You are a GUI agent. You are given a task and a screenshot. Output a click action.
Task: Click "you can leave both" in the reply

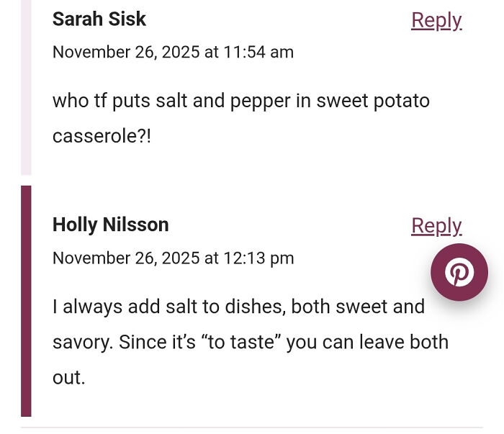pyautogui.click(x=367, y=342)
